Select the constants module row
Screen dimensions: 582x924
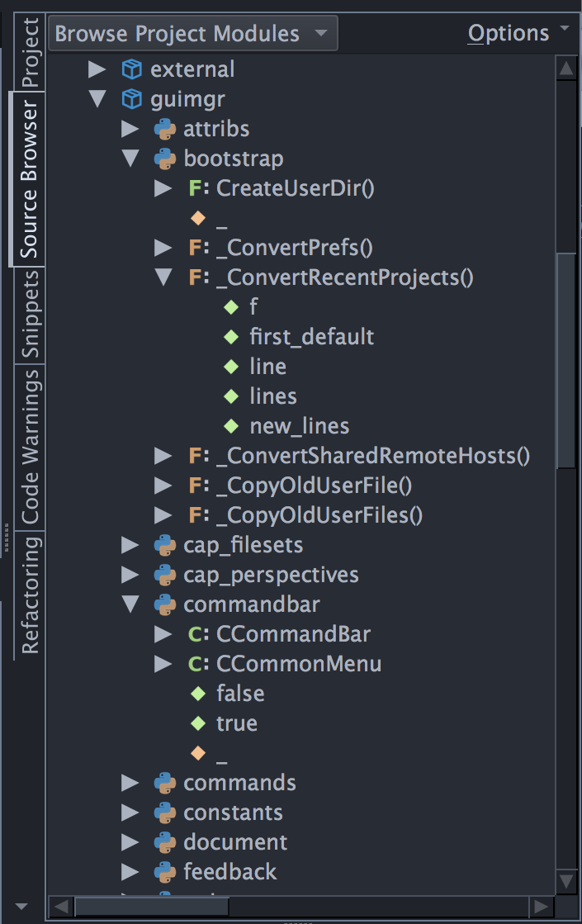[x=301, y=813]
